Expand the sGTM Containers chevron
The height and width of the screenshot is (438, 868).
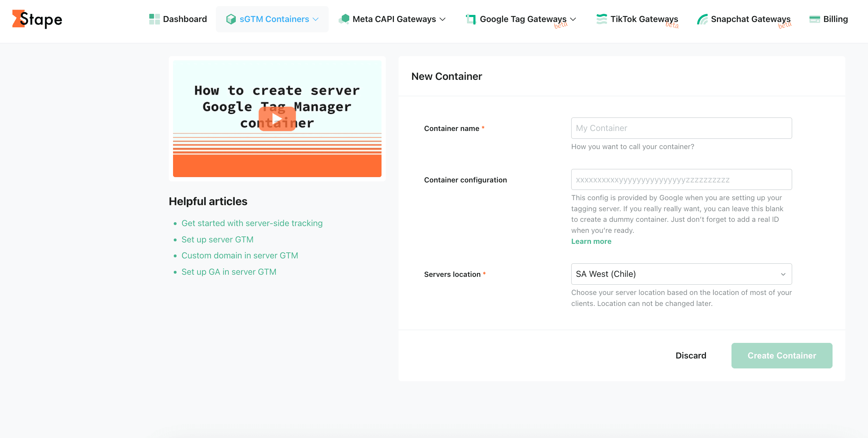[316, 19]
